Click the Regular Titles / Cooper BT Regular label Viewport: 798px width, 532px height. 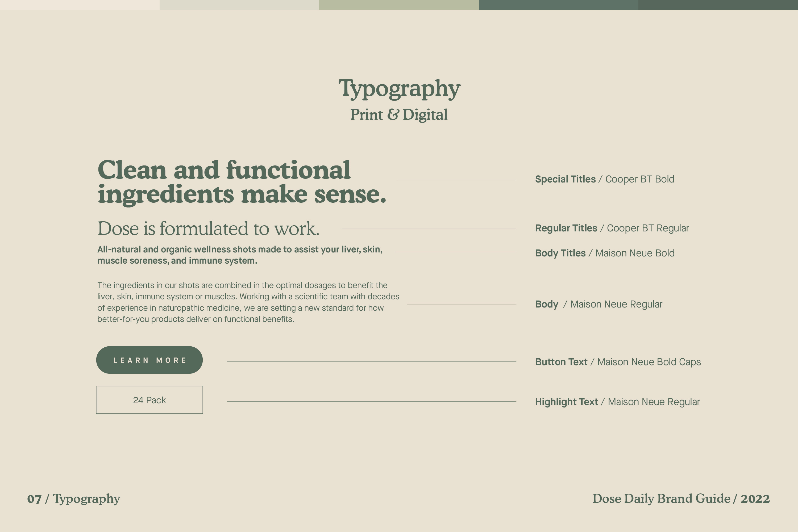coord(612,228)
